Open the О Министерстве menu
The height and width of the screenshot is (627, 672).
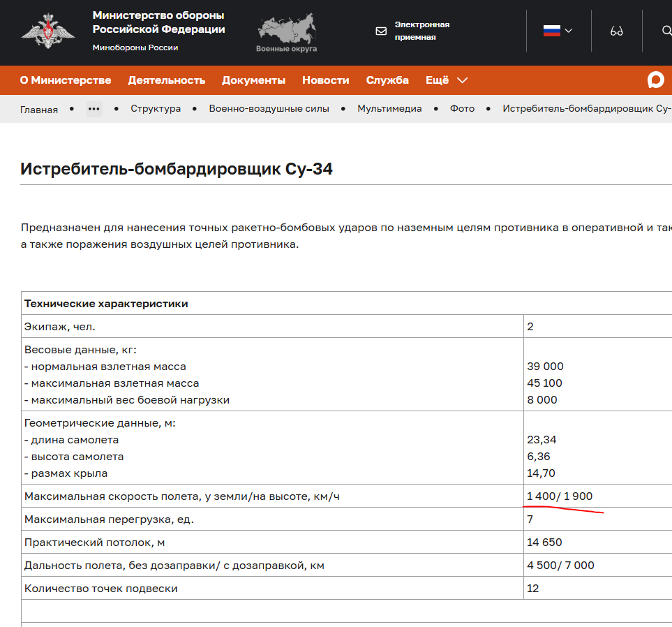pos(66,80)
